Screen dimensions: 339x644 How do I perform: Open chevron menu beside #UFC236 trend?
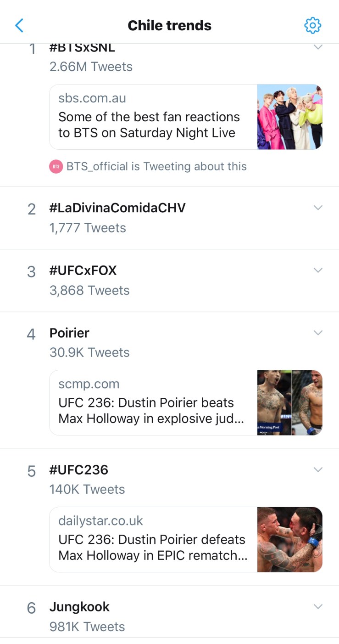coord(318,469)
